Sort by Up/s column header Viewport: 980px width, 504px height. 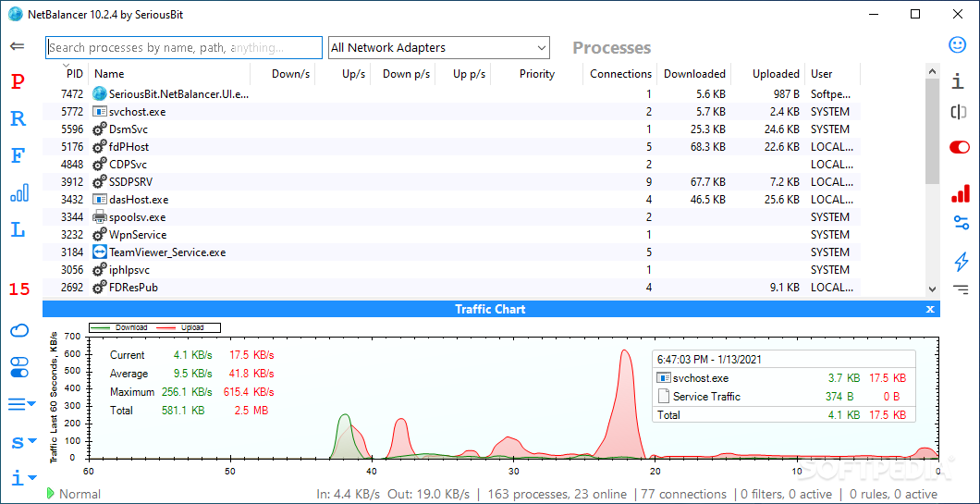pyautogui.click(x=343, y=74)
